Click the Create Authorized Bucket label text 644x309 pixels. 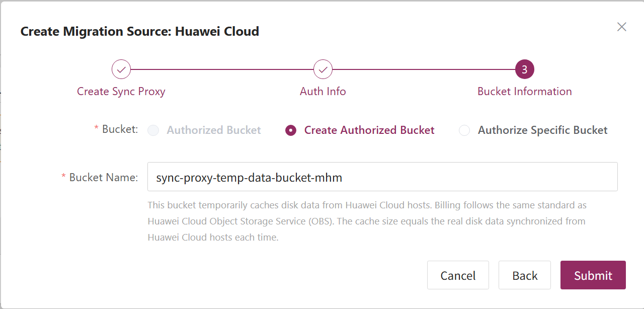tap(369, 130)
